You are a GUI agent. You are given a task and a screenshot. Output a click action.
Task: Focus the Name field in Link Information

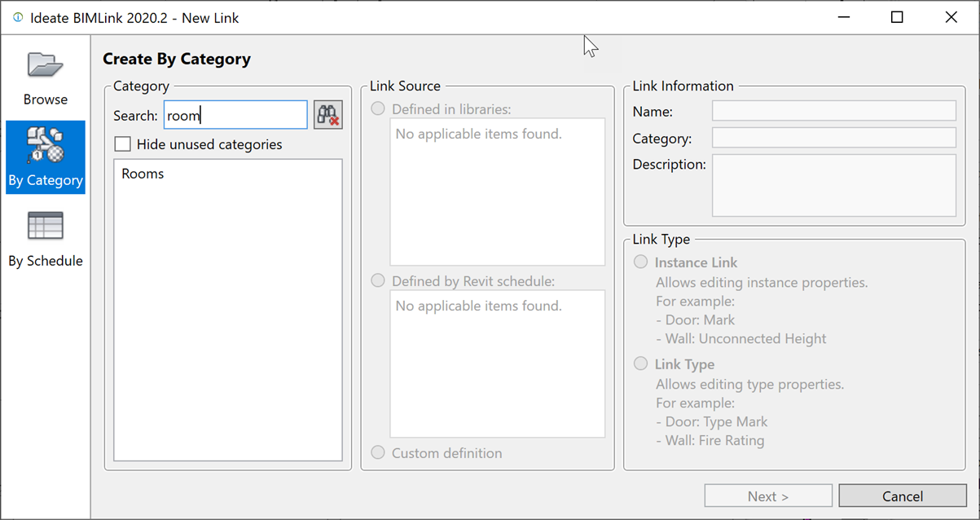pos(833,111)
